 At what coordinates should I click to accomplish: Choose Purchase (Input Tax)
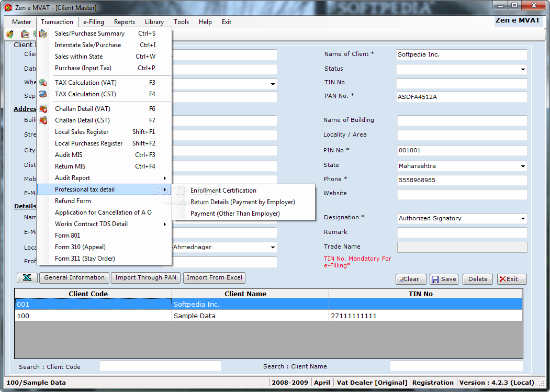pyautogui.click(x=104, y=68)
